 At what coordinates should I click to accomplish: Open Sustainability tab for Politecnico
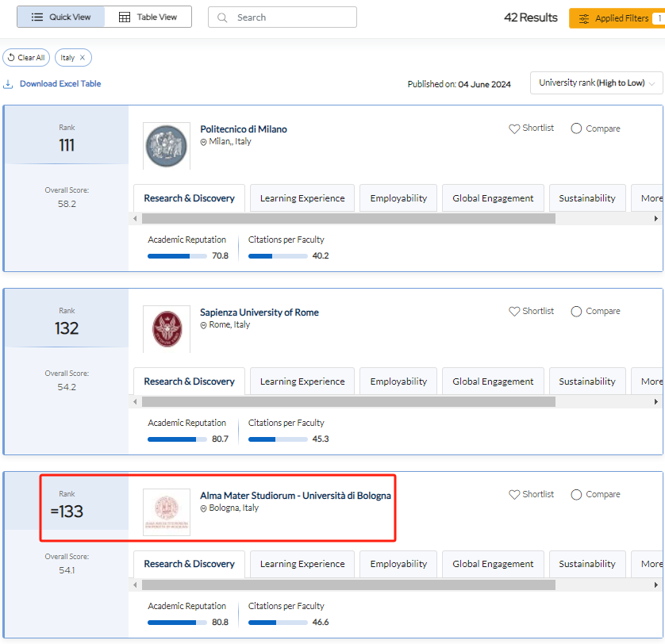[587, 198]
